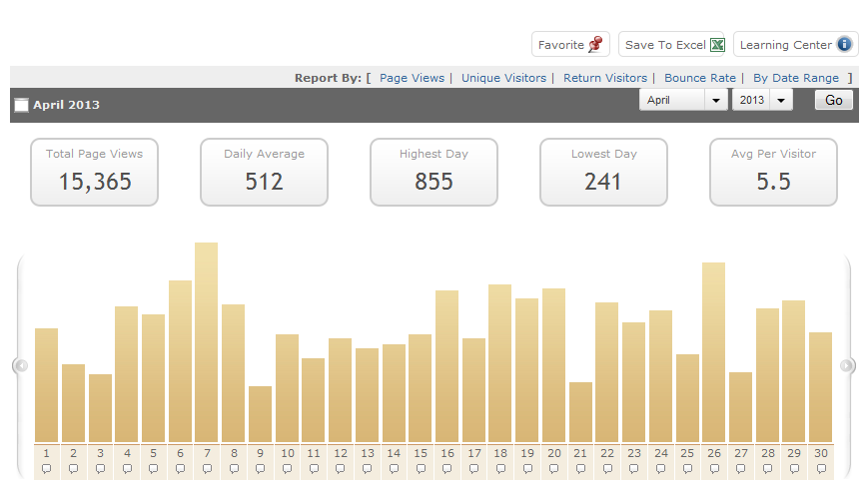
Task: Click the Lowest Day 241 card
Action: (x=603, y=172)
